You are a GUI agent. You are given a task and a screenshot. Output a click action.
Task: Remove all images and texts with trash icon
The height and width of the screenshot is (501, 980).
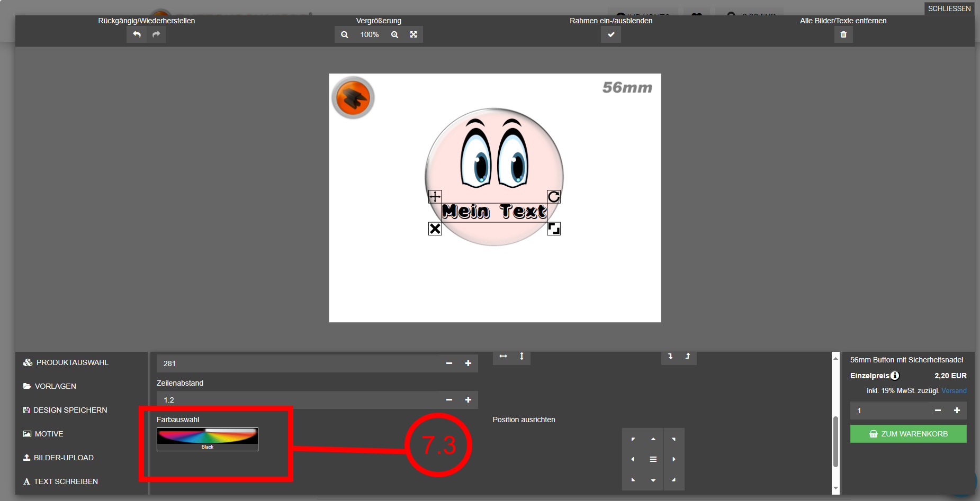843,34
